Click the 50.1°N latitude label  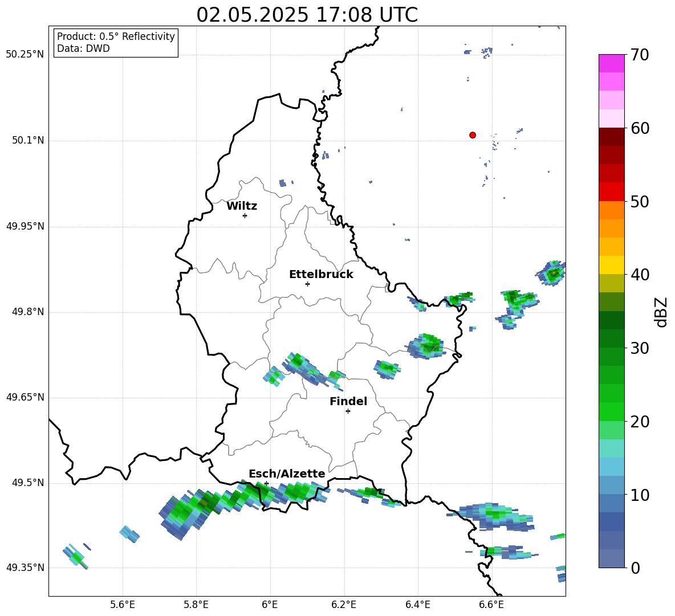(x=28, y=141)
